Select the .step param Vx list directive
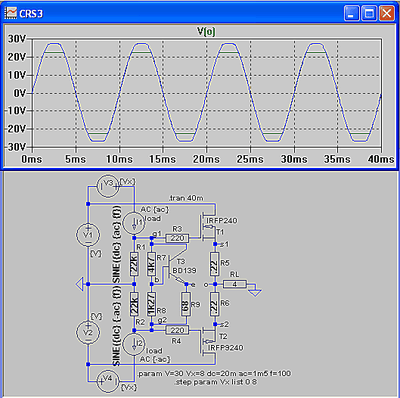This screenshot has width=400, height=398. pos(215,382)
